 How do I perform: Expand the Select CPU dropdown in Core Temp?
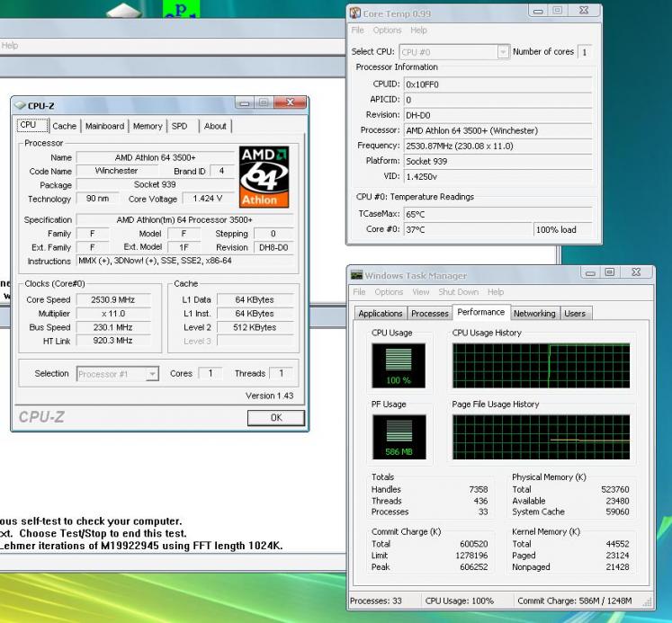coord(503,52)
